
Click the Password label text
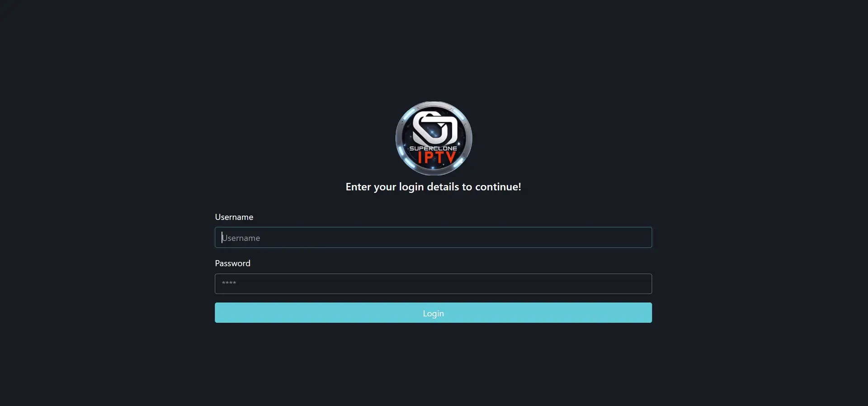pos(232,263)
